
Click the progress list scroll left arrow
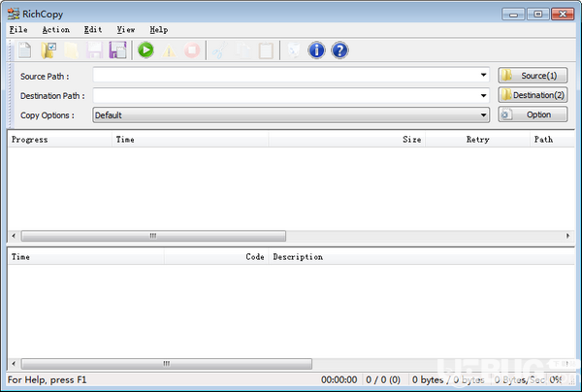[x=14, y=236]
